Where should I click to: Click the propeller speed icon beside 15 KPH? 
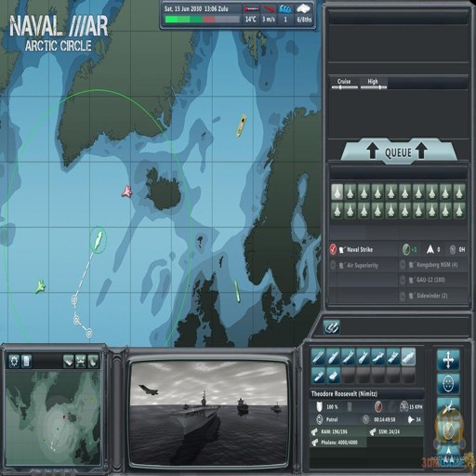[403, 406]
